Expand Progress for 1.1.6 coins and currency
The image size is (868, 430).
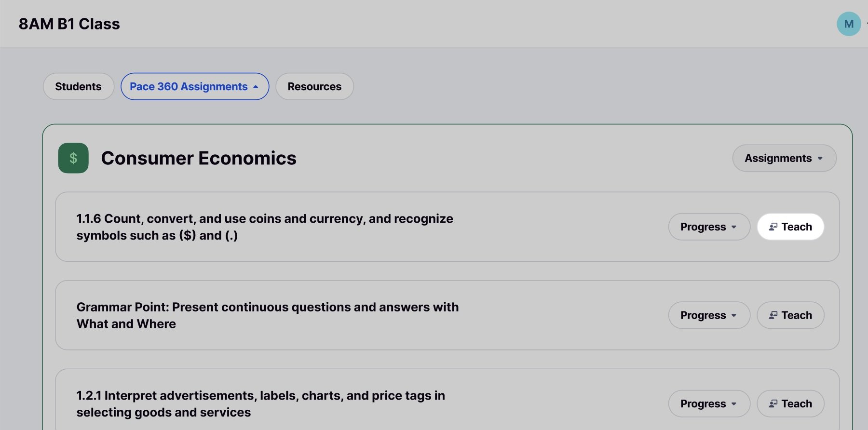tap(708, 227)
